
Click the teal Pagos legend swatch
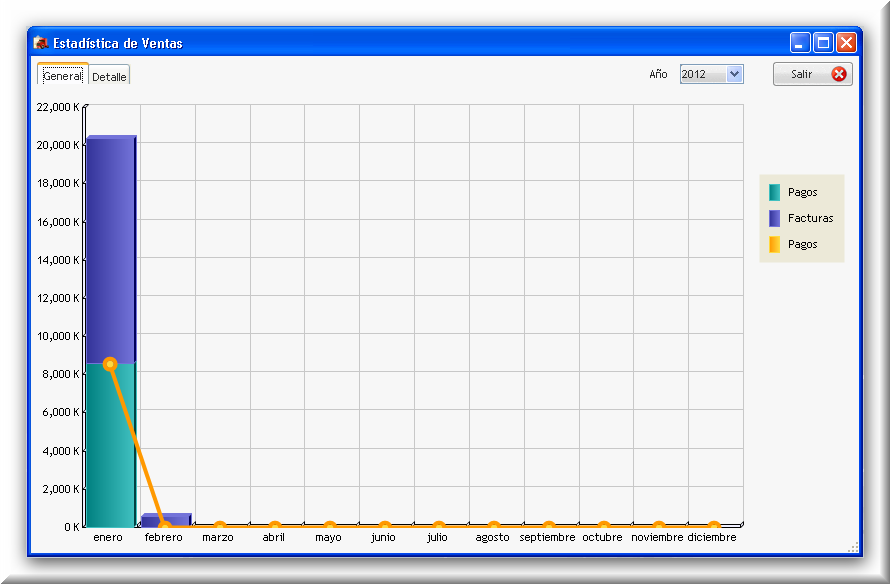coord(774,192)
